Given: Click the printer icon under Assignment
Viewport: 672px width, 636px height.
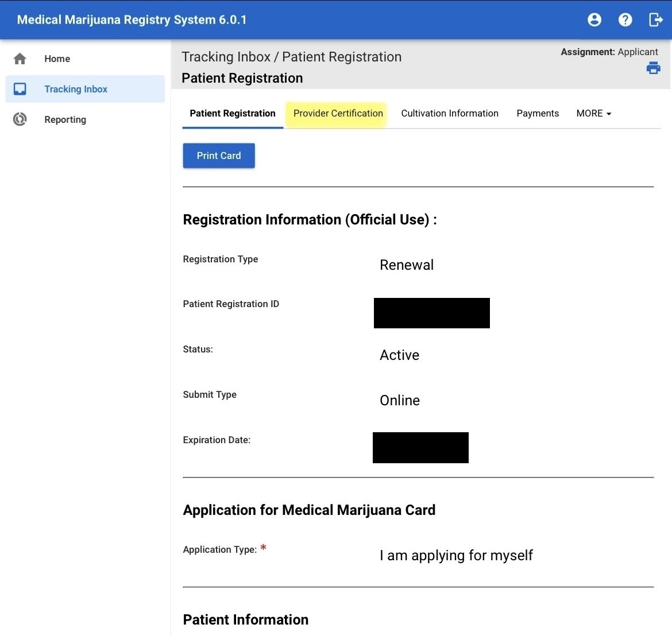Looking at the screenshot, I should click(653, 69).
